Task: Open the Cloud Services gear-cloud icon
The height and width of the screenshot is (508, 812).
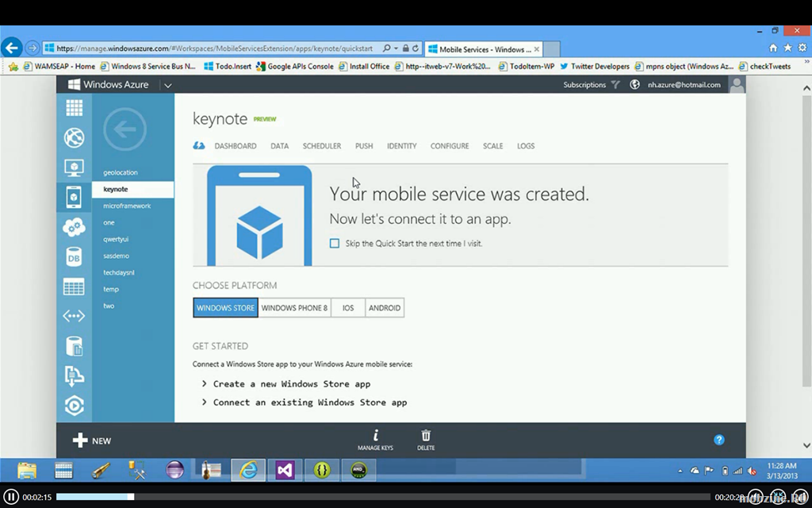Action: (x=74, y=228)
